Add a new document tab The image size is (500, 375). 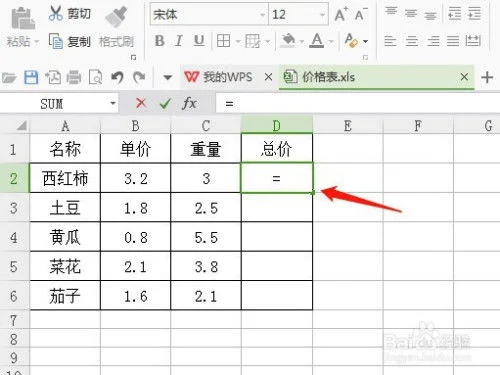click(487, 77)
